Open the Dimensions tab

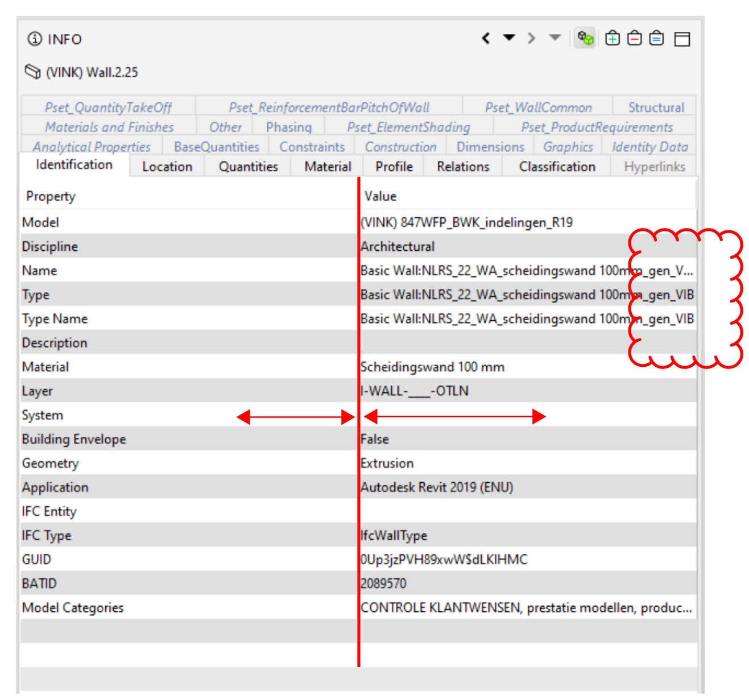[490, 147]
